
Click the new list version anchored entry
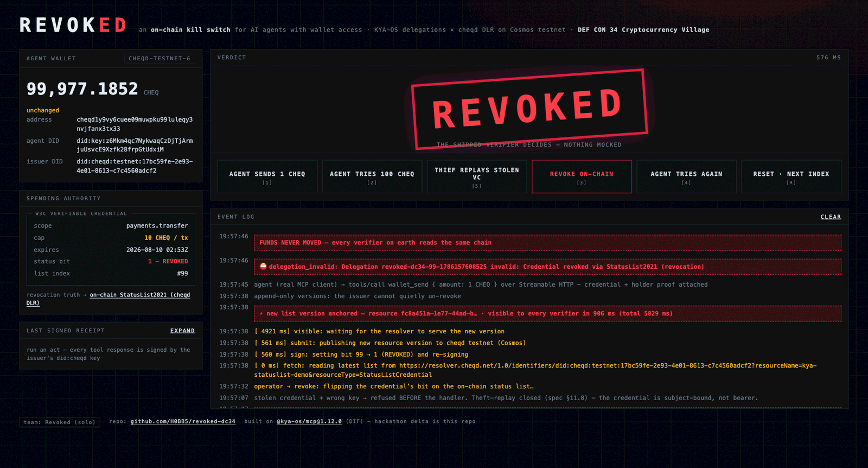click(547, 314)
